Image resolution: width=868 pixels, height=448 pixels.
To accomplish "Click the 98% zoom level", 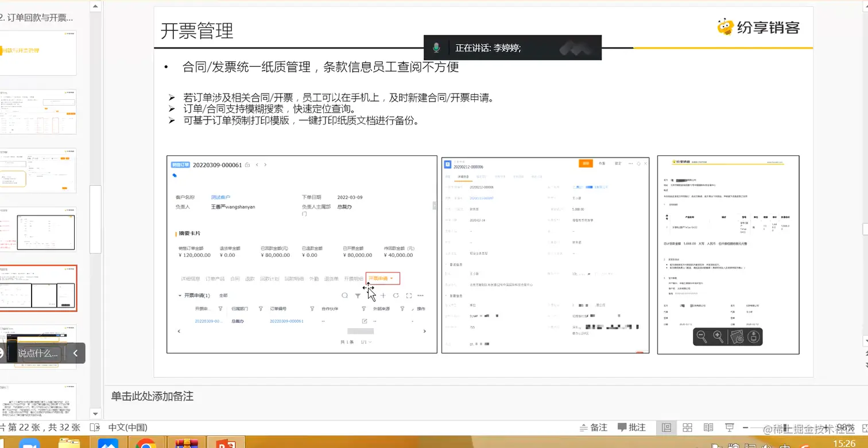I will point(846,427).
